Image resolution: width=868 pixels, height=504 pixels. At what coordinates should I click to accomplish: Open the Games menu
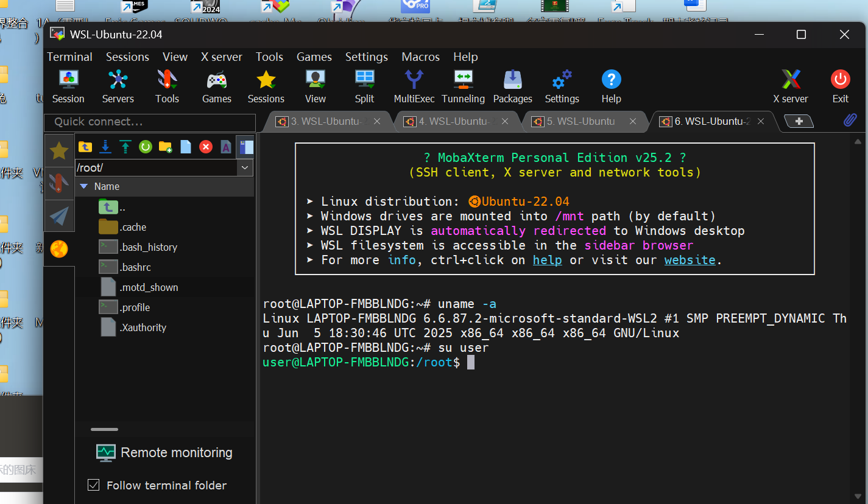[314, 57]
